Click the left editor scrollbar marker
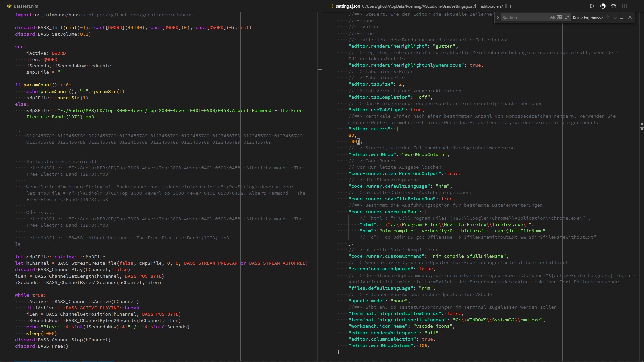The height and width of the screenshot is (362, 644). [320, 69]
